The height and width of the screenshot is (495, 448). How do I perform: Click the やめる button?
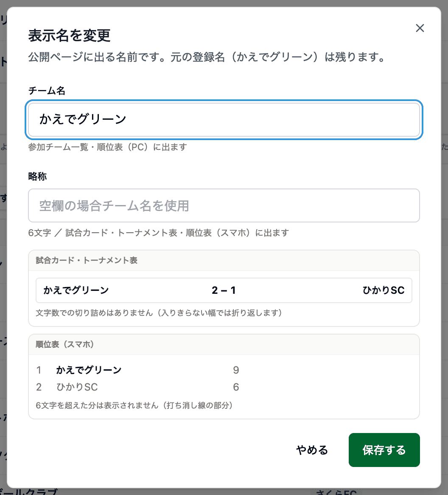(312, 450)
